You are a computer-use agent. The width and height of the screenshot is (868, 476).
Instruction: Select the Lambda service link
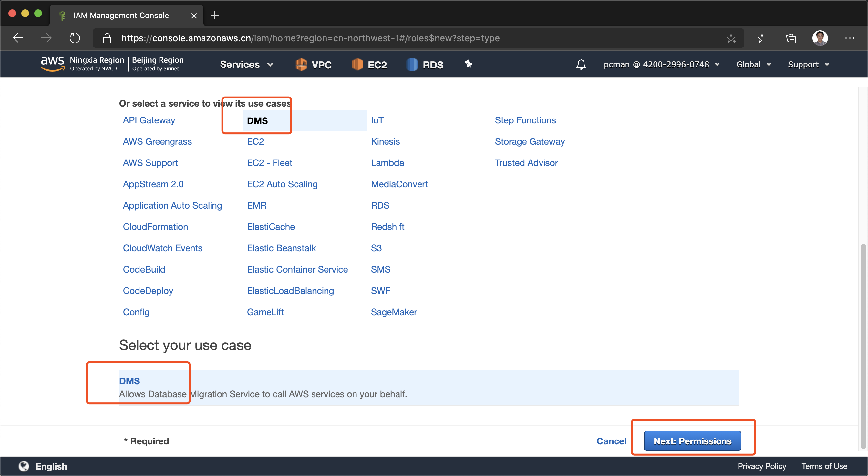click(x=387, y=163)
